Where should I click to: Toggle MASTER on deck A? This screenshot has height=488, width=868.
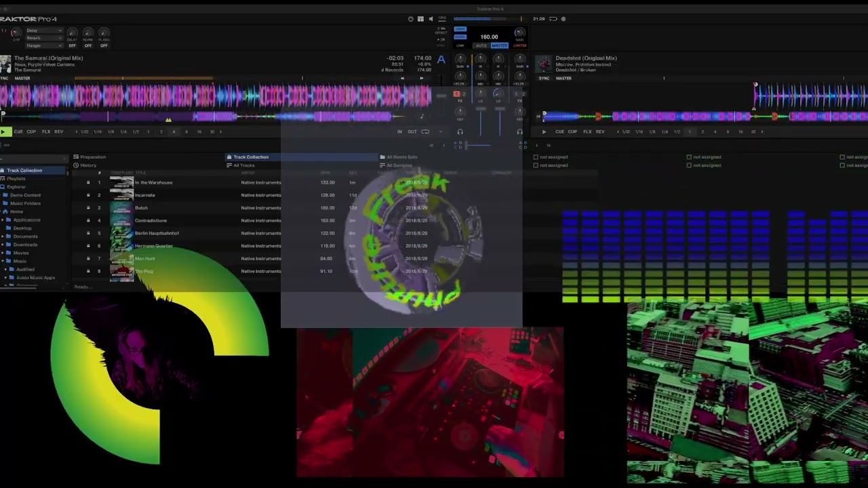(22, 79)
